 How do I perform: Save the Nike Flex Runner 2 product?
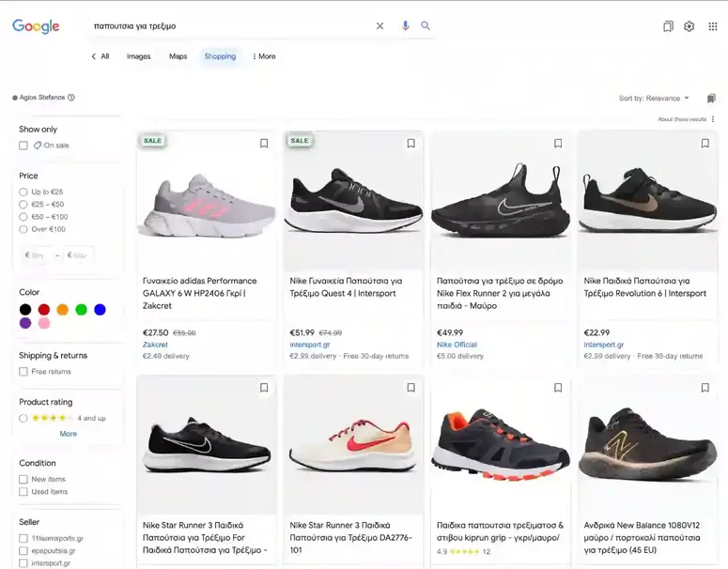tap(558, 144)
